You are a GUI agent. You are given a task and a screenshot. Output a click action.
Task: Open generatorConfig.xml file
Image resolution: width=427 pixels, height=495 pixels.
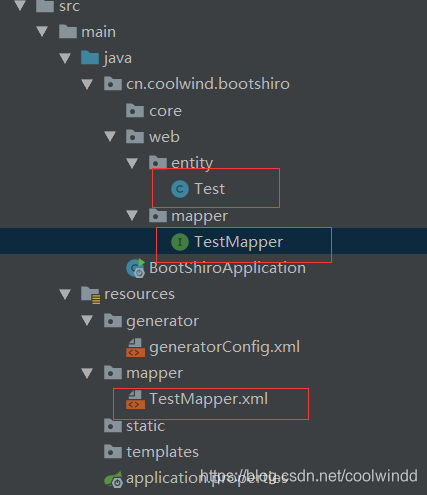[224, 347]
